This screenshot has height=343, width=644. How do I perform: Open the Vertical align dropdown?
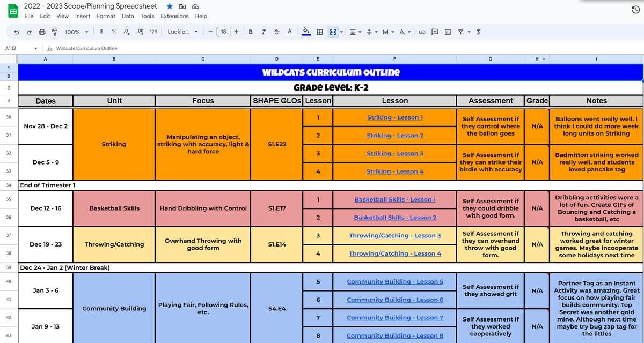pyautogui.click(x=372, y=32)
